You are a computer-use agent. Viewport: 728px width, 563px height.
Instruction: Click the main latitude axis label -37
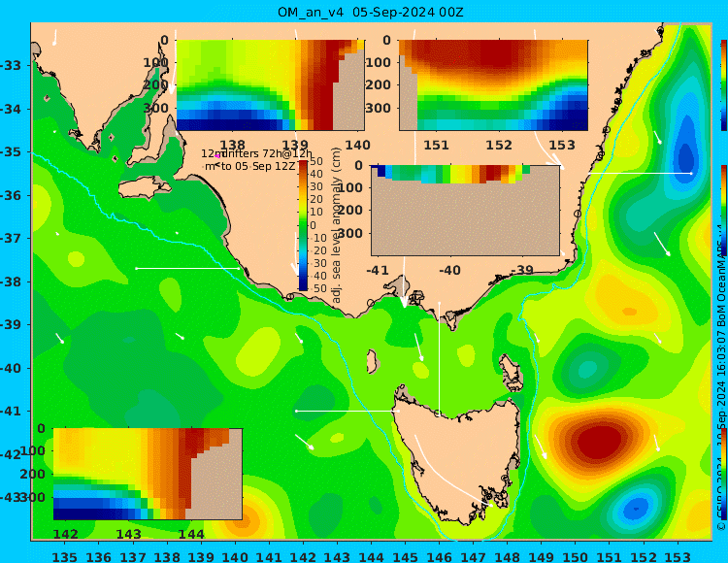pos(11,238)
